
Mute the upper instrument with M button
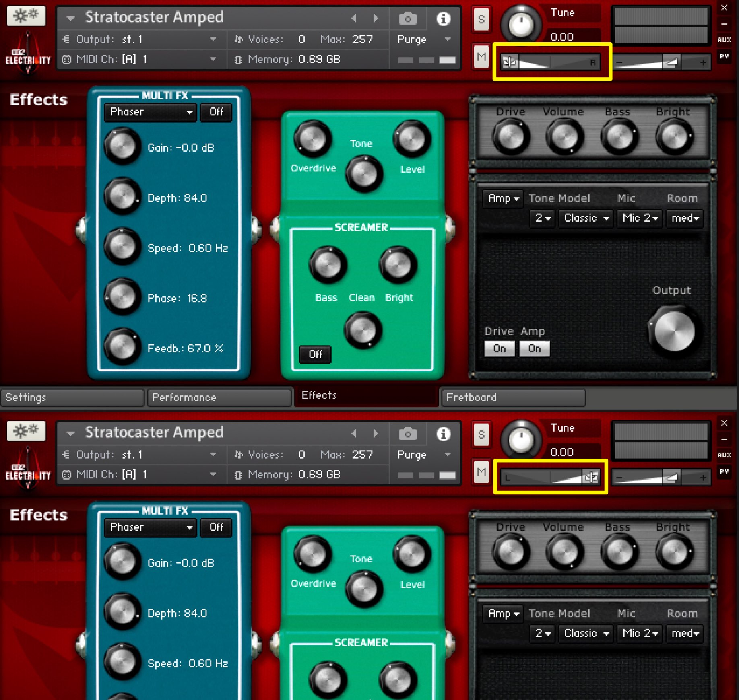click(x=481, y=57)
